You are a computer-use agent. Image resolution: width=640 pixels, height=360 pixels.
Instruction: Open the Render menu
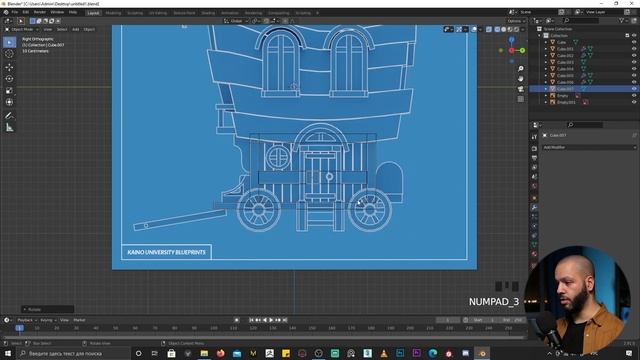pyautogui.click(x=40, y=12)
